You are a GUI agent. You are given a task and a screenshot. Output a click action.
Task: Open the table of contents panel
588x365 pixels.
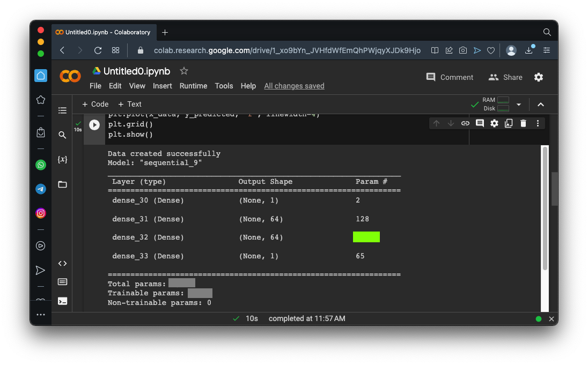(x=62, y=110)
